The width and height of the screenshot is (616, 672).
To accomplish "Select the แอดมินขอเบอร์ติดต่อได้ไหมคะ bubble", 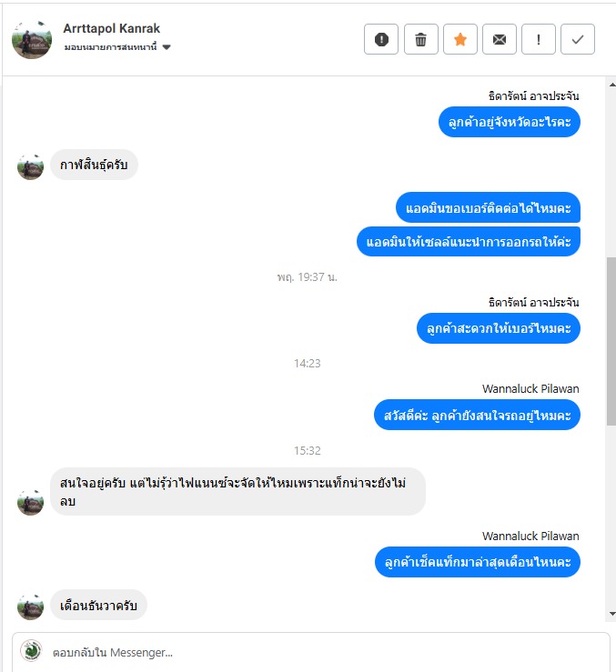I will click(x=489, y=208).
